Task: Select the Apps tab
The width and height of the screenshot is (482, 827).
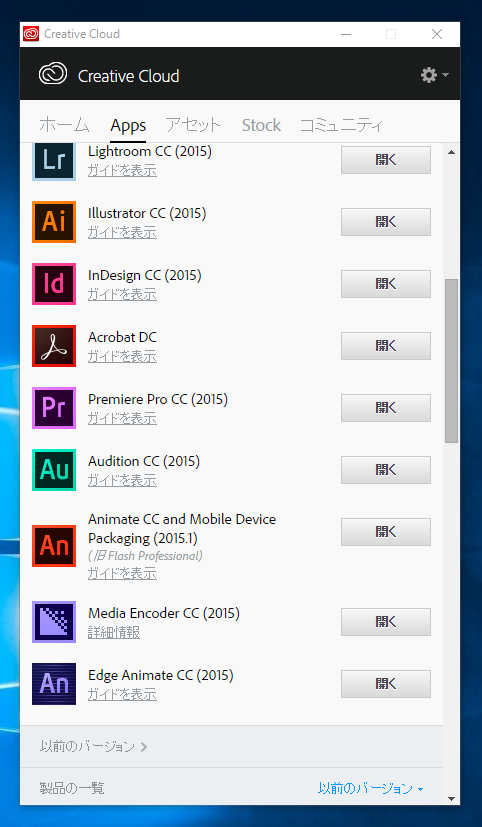Action: [x=128, y=126]
